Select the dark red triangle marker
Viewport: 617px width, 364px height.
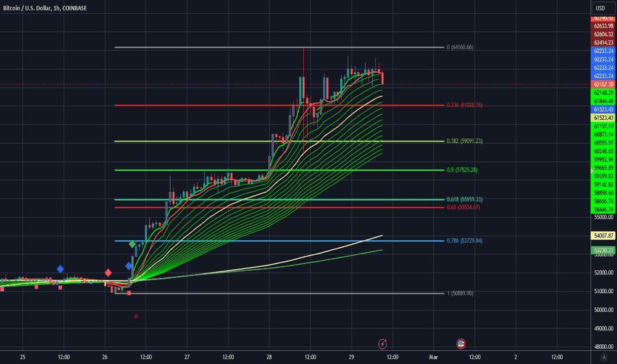[x=136, y=316]
